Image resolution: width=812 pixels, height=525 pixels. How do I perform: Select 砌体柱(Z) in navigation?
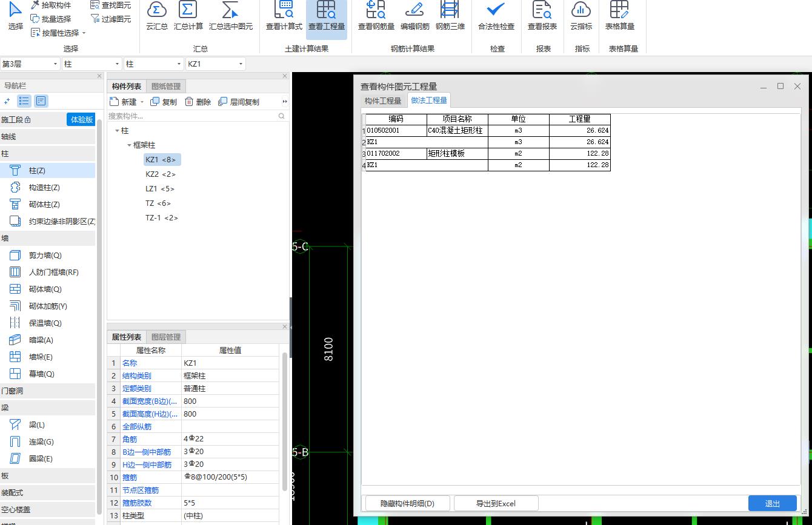(47, 205)
